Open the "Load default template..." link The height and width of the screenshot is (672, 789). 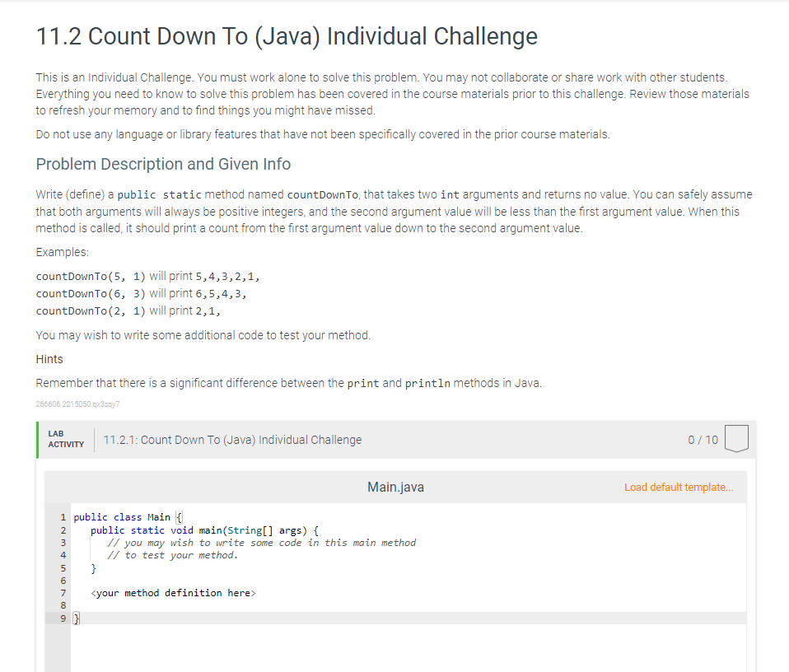point(679,487)
